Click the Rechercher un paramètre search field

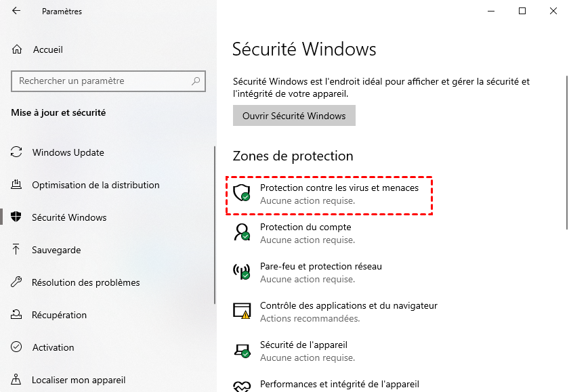pos(102,81)
